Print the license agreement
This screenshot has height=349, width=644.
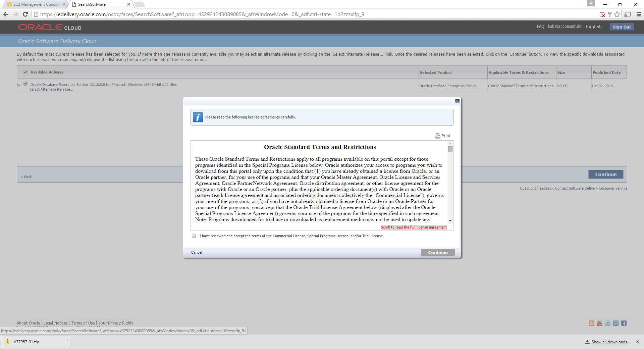[443, 136]
